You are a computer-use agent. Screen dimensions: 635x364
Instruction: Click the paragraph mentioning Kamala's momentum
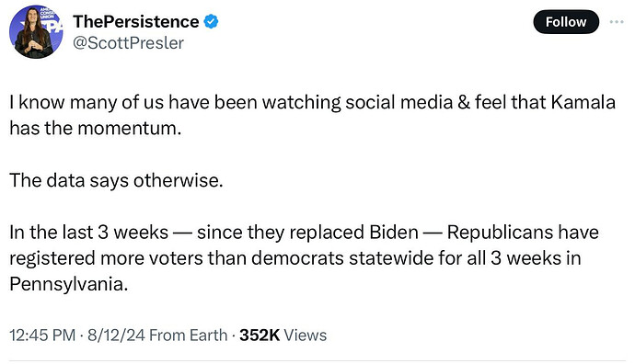312,115
